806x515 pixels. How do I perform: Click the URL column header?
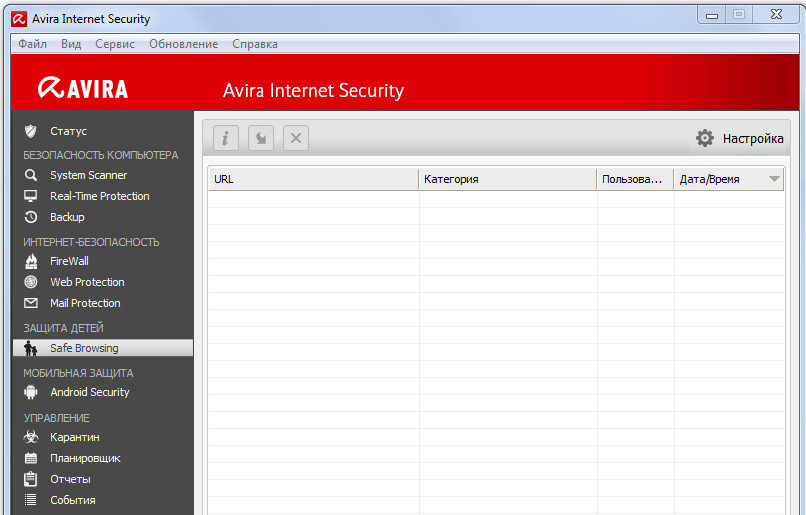[312, 179]
